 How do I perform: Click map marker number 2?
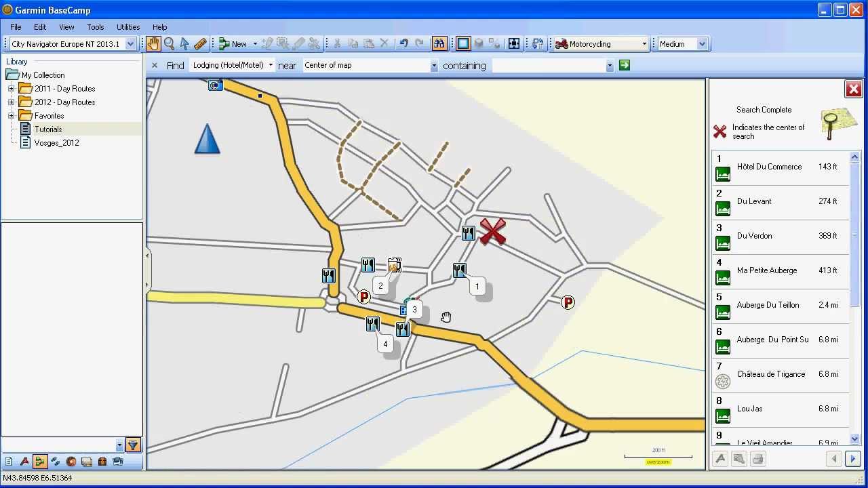pos(380,286)
